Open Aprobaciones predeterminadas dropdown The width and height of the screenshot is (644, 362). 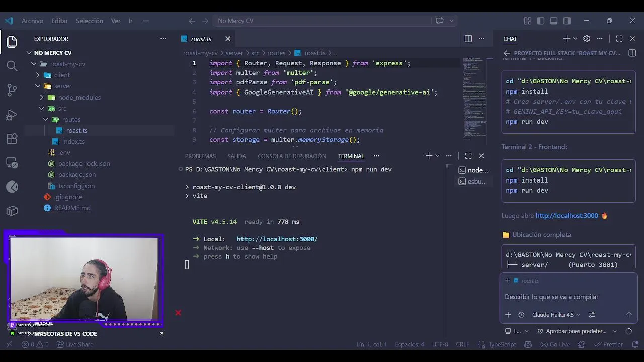(x=577, y=331)
